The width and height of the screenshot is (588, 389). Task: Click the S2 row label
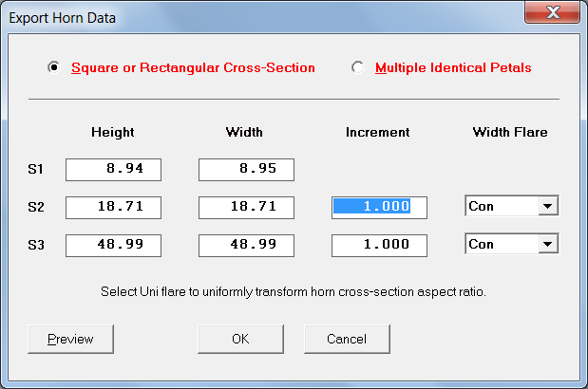pos(36,207)
